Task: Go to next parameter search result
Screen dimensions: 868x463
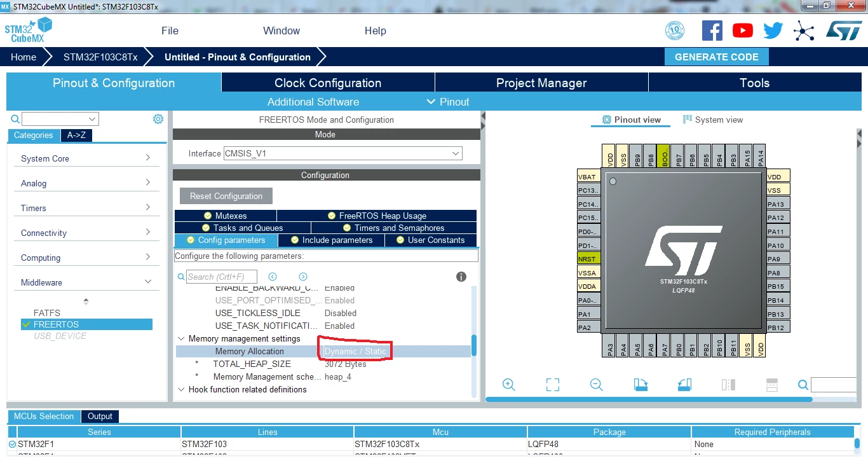Action: click(303, 277)
